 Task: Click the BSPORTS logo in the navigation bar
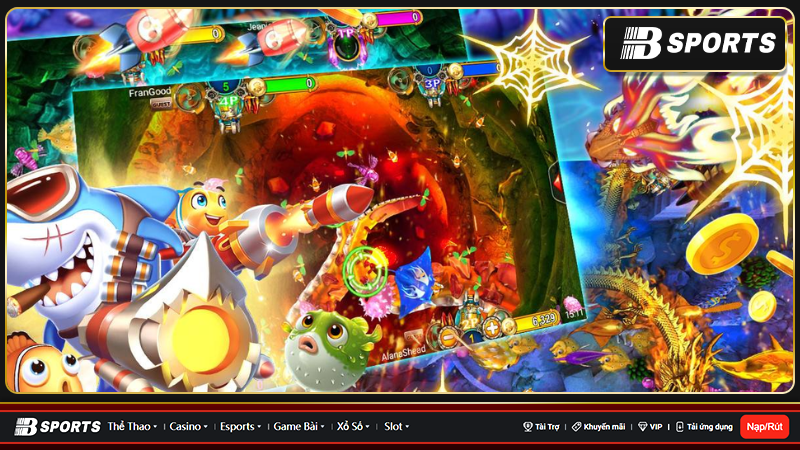[58, 427]
